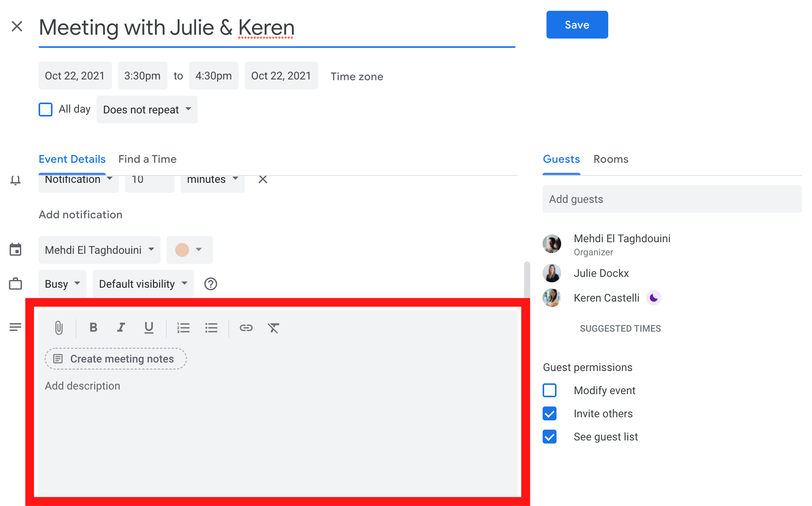Click the Save button
The image size is (812, 506).
tap(577, 24)
